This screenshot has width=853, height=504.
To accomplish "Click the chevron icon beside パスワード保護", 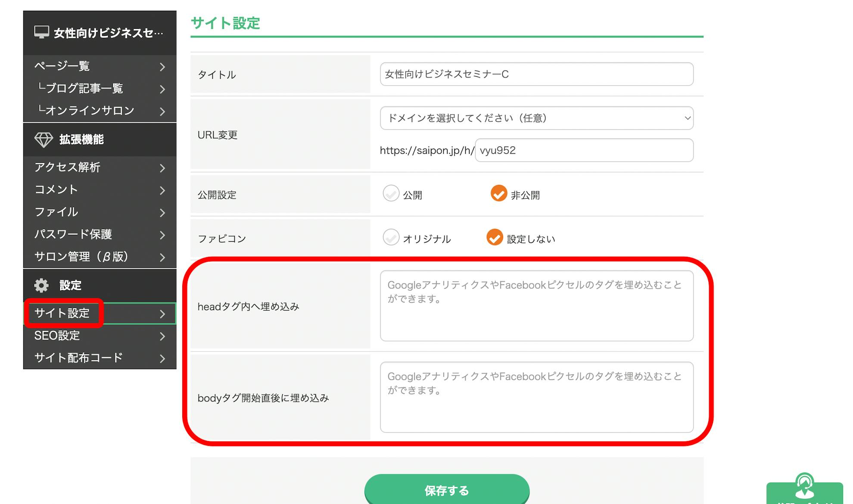I will [162, 235].
